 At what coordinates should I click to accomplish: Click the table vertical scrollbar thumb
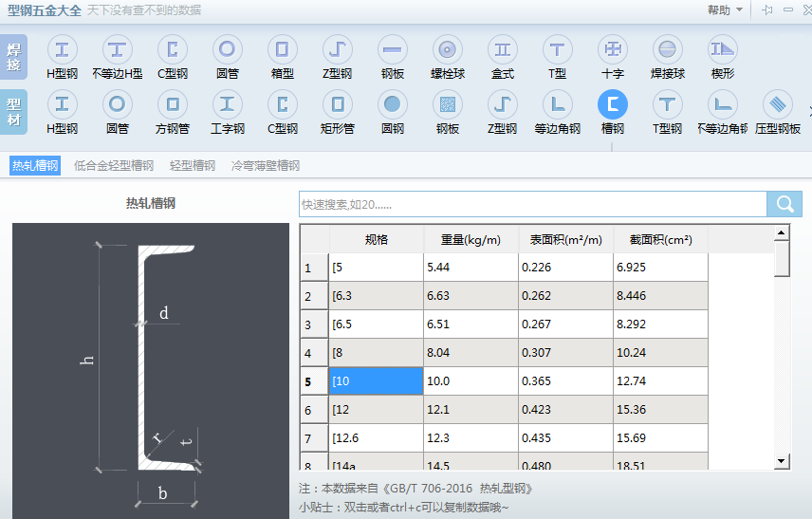782,258
